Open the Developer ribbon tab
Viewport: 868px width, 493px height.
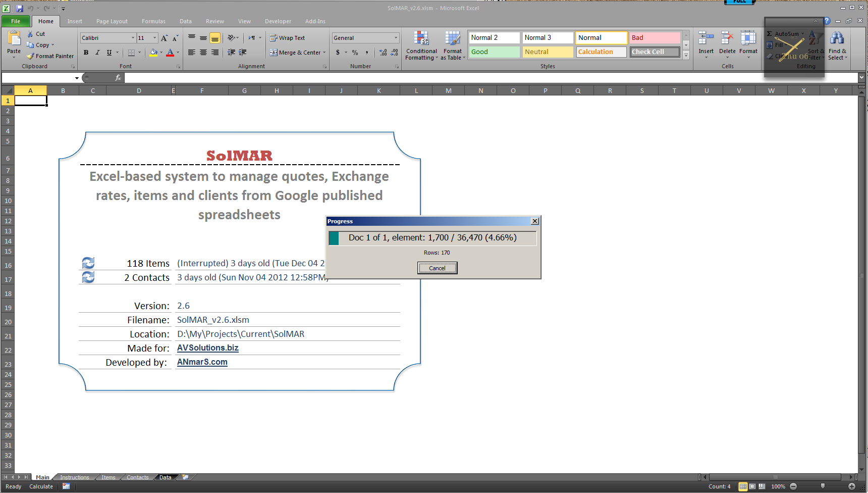[278, 21]
